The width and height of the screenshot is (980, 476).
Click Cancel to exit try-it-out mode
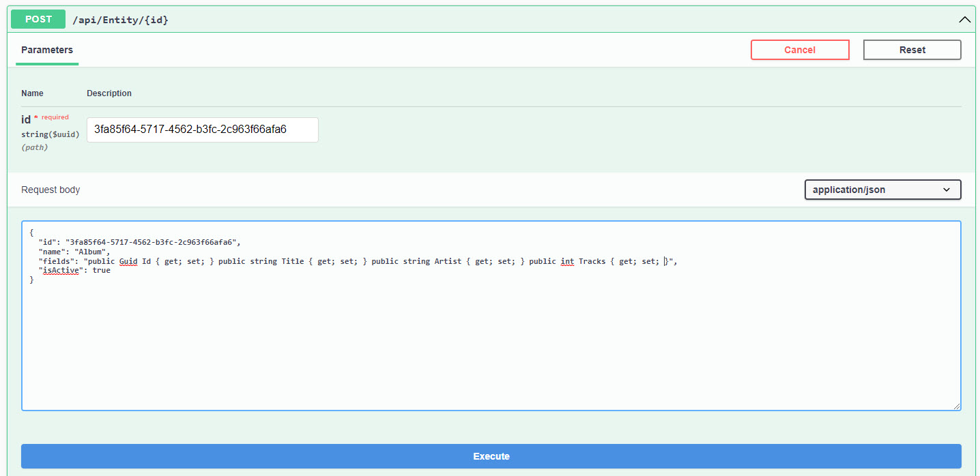coord(800,49)
